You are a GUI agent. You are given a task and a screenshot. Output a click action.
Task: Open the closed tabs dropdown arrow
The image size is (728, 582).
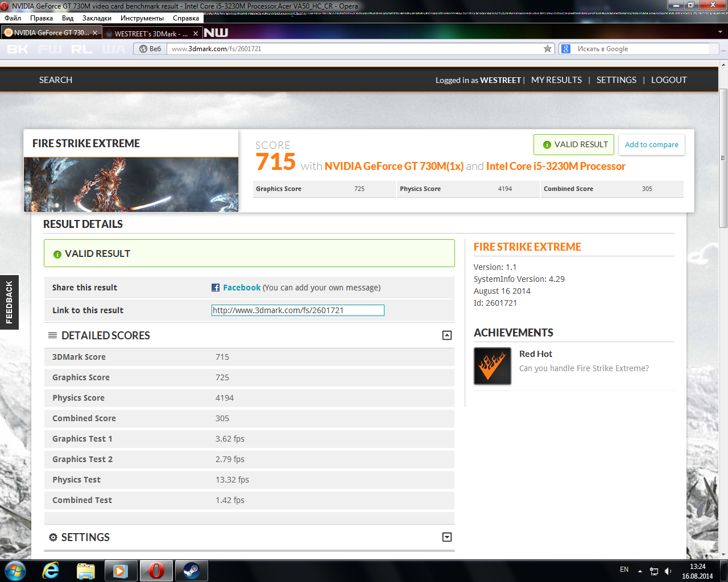(x=720, y=32)
